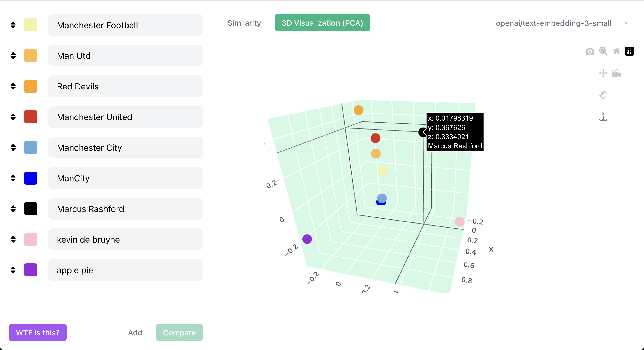The image size is (644, 350).
Task: Click the red Manchester United color swatch
Action: click(x=30, y=117)
